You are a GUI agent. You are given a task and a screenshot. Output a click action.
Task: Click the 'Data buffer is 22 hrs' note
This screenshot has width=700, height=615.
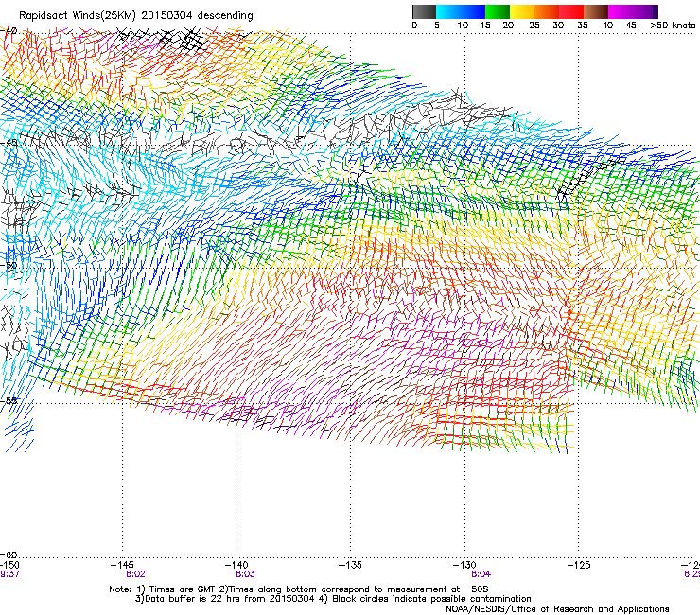(333, 599)
